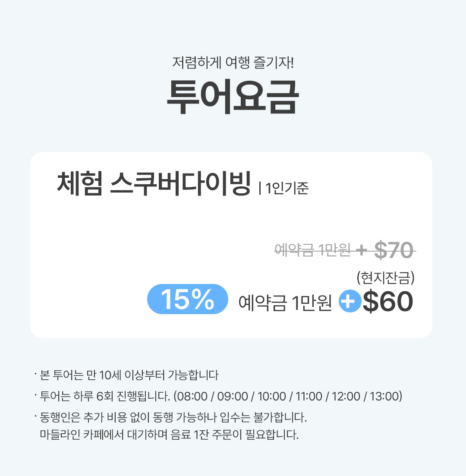Click the non-crossed 예약금 1만원 text

pos(285,303)
